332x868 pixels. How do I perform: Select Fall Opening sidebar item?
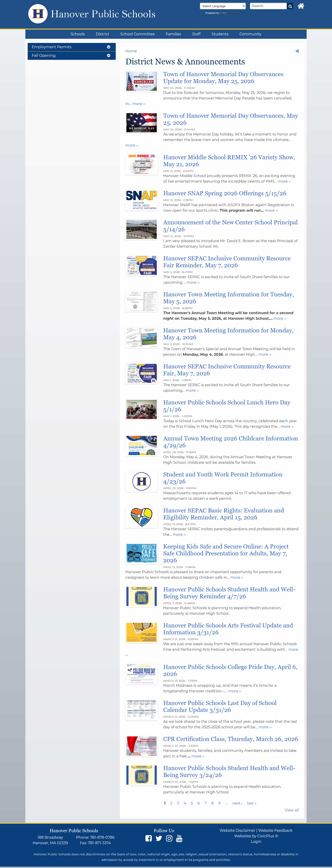[x=72, y=56]
